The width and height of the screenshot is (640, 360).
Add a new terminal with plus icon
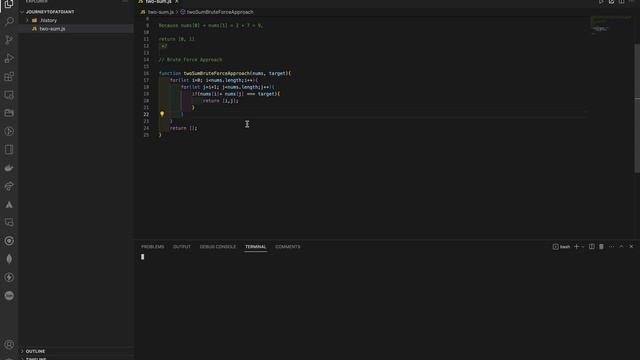pos(576,247)
